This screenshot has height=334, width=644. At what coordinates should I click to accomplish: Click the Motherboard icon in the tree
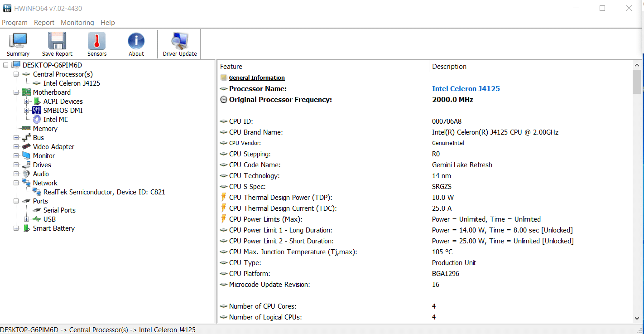point(27,92)
